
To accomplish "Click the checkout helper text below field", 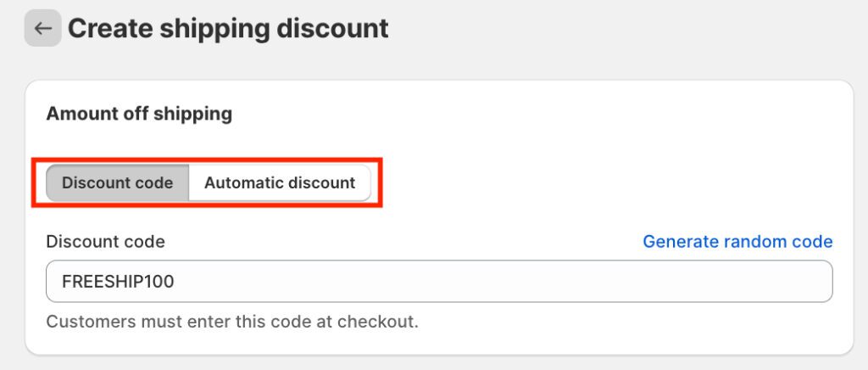I will click(232, 322).
